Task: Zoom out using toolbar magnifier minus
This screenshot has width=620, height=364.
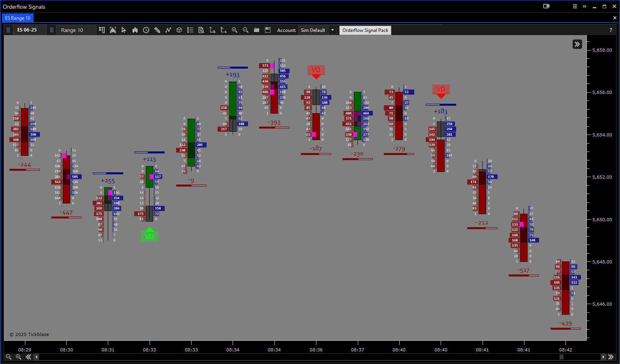Action: (x=246, y=30)
